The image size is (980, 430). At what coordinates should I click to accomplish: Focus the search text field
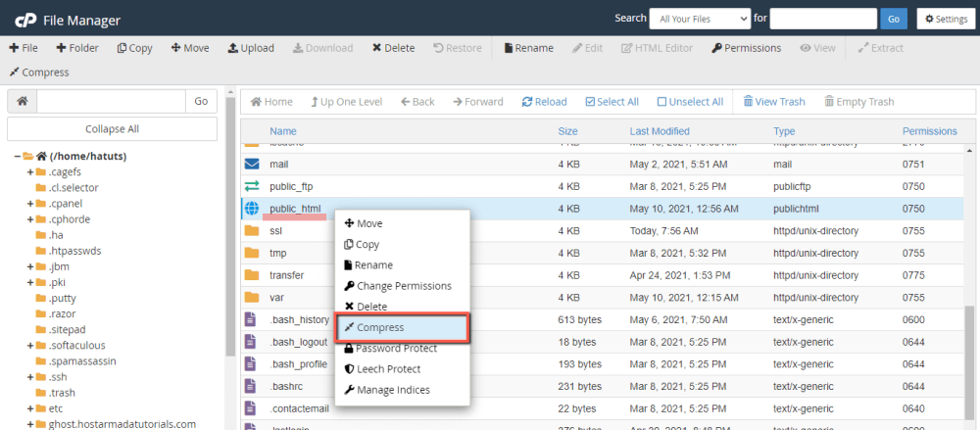point(824,19)
